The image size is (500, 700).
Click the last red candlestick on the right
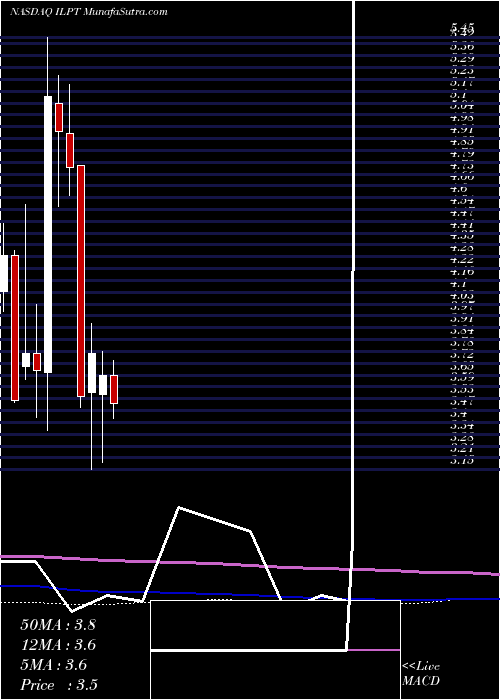(114, 389)
